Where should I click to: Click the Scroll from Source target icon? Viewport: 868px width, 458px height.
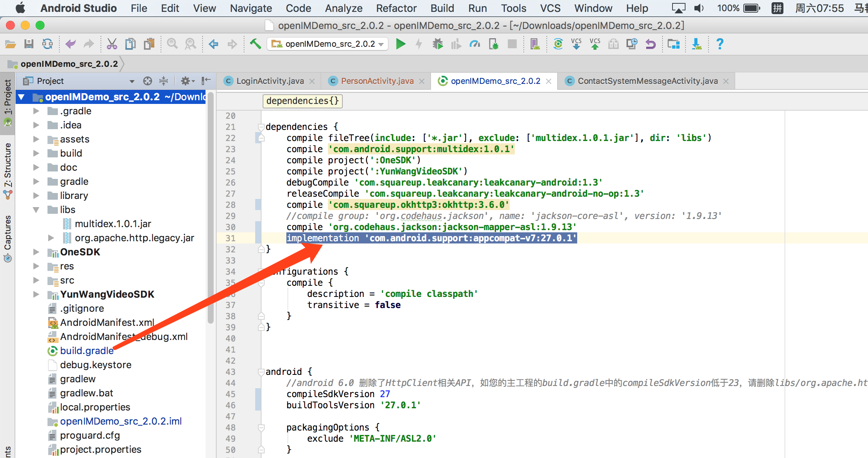coord(148,81)
